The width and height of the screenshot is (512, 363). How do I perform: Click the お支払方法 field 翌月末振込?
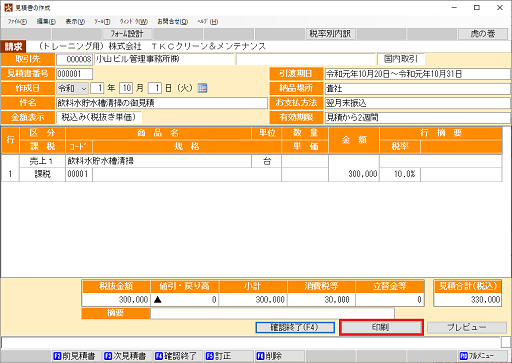418,103
